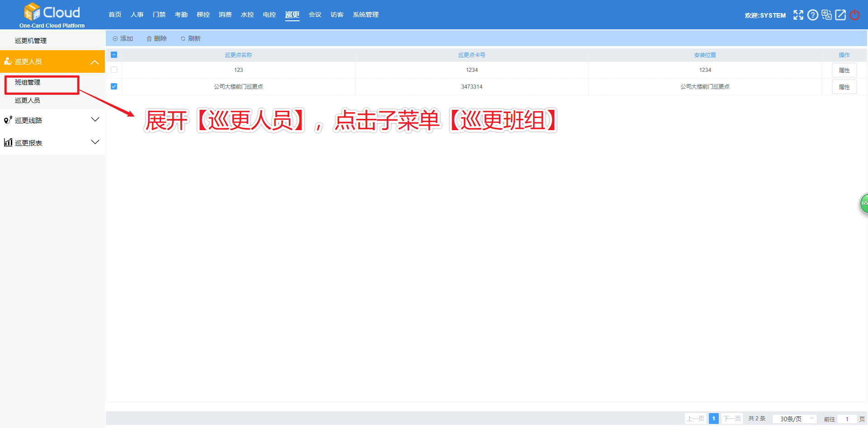Select 班组管理 in the sidebar
Viewport: 868px width, 428px height.
click(28, 82)
